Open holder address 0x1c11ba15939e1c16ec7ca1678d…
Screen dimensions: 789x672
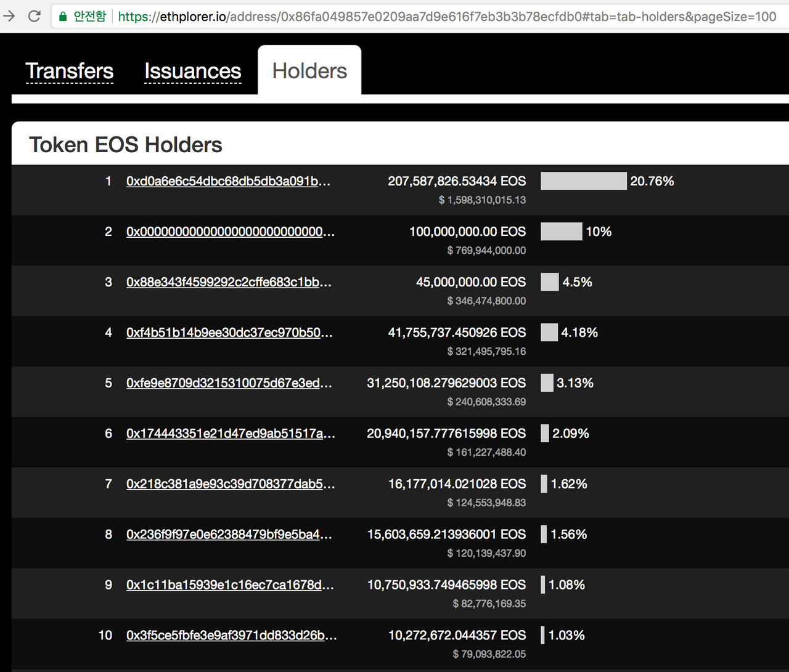(x=231, y=585)
